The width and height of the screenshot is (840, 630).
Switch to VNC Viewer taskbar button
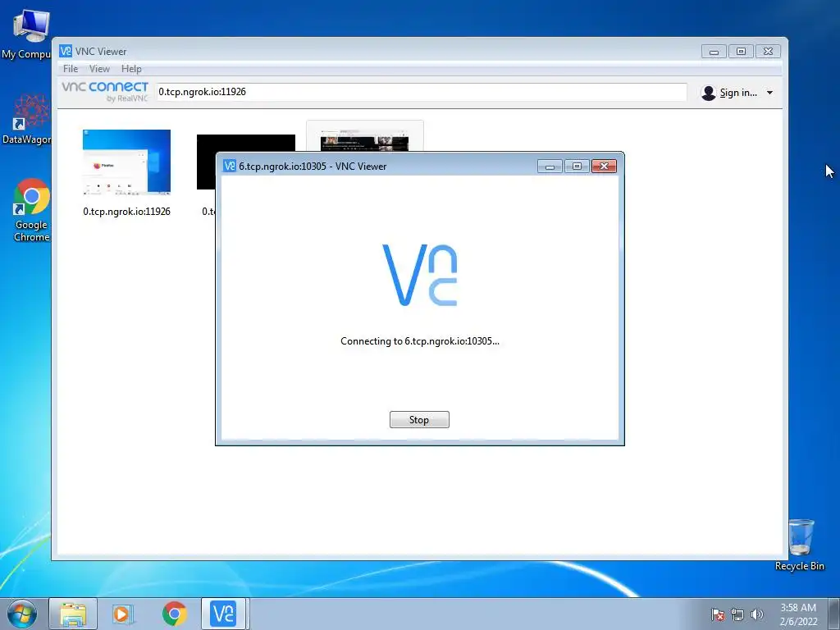click(x=224, y=614)
